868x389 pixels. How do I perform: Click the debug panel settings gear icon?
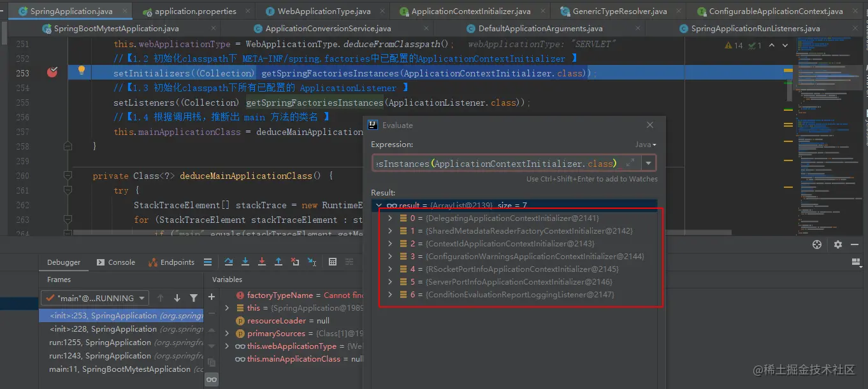pyautogui.click(x=838, y=244)
